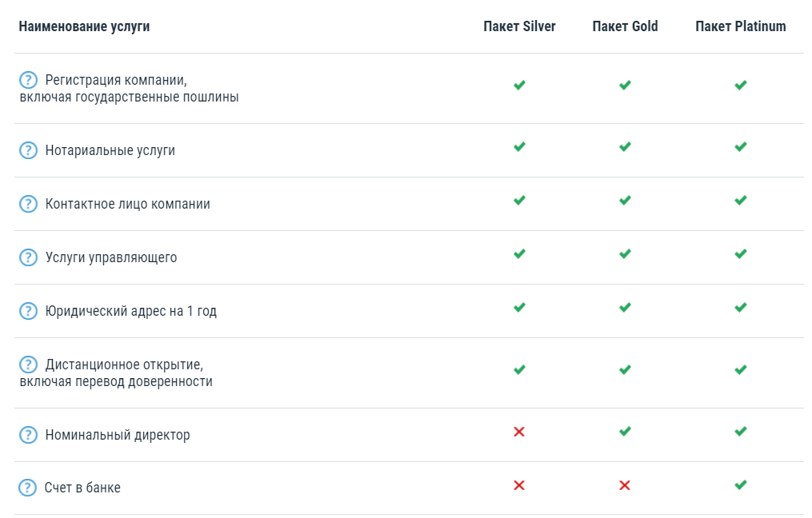Click help icon for Юридический адрес на 1 год

point(28,311)
